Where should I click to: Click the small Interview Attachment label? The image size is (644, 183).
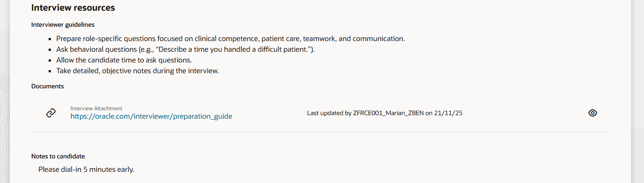[x=96, y=108]
